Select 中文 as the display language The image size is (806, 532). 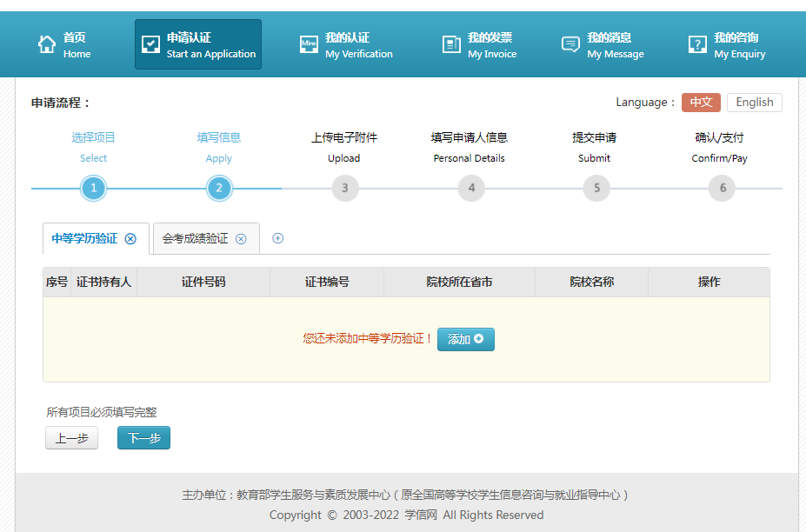point(701,102)
